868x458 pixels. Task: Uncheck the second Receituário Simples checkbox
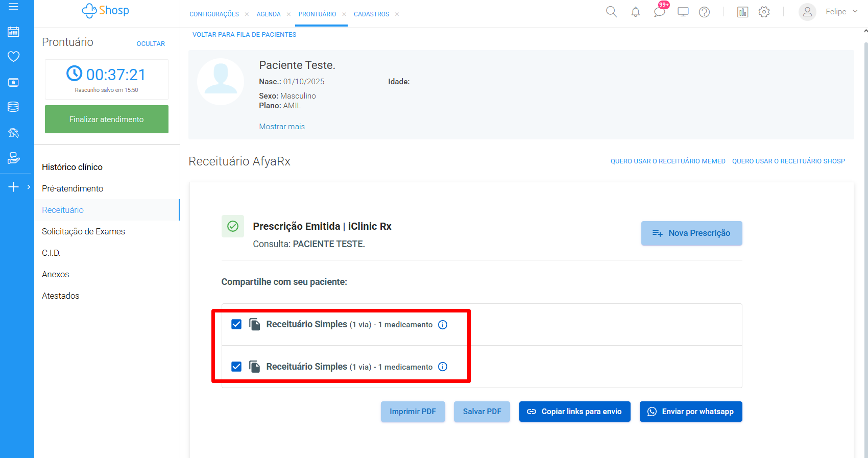pos(236,367)
